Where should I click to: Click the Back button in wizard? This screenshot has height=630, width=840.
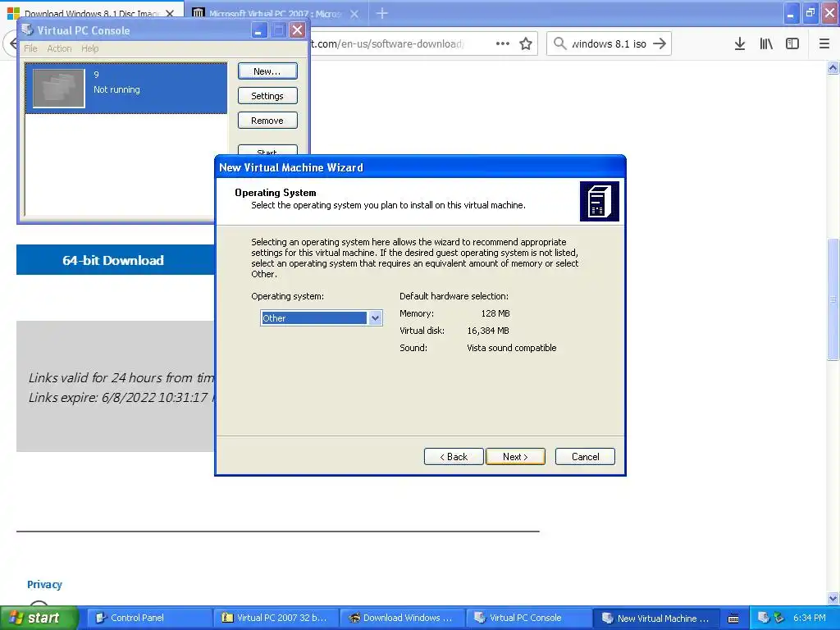454,456
